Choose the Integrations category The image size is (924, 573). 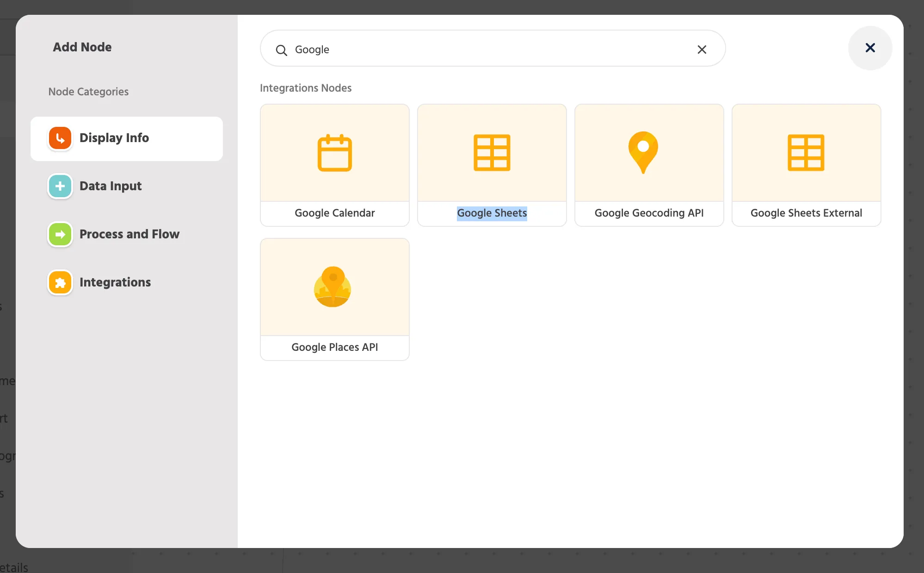[127, 282]
